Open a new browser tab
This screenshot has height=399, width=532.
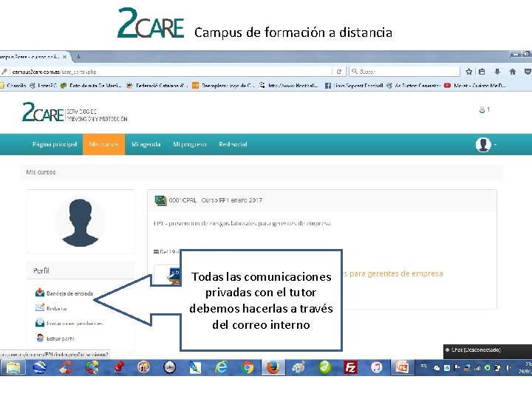(78, 57)
